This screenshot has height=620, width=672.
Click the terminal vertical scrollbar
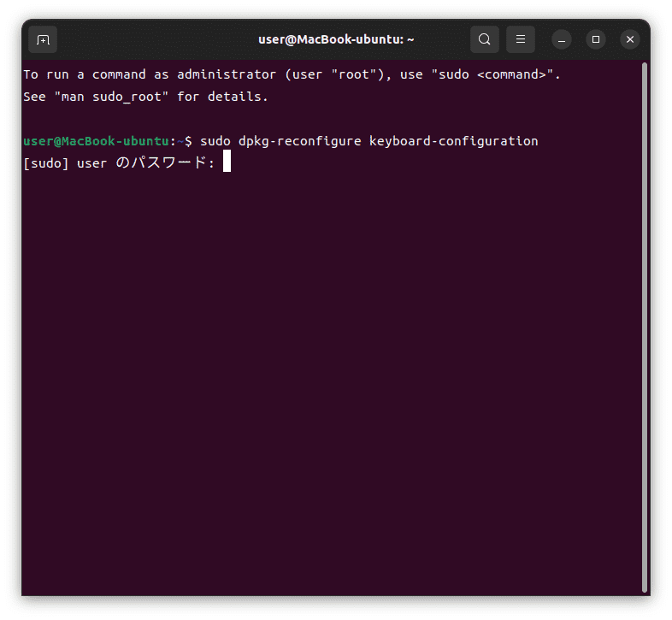coord(644,328)
